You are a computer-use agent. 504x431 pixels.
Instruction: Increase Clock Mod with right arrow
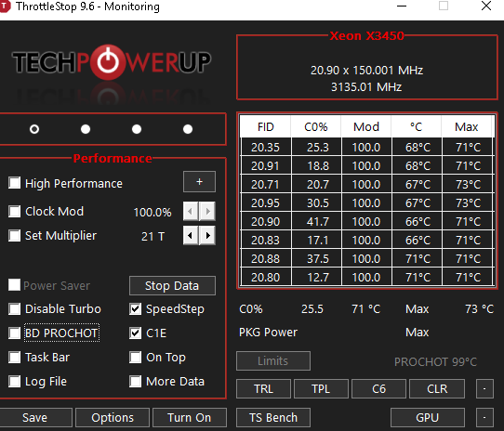click(207, 212)
